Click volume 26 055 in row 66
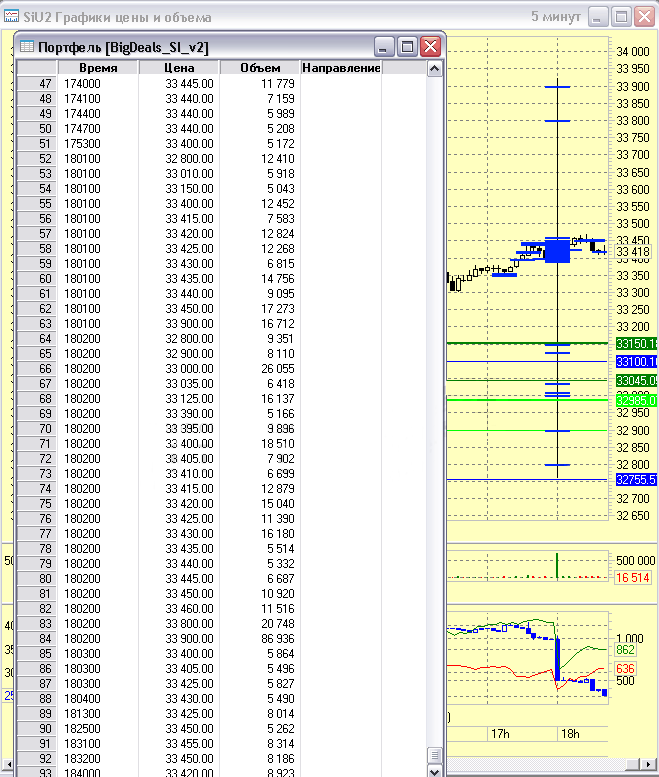This screenshot has width=659, height=777. coord(277,369)
